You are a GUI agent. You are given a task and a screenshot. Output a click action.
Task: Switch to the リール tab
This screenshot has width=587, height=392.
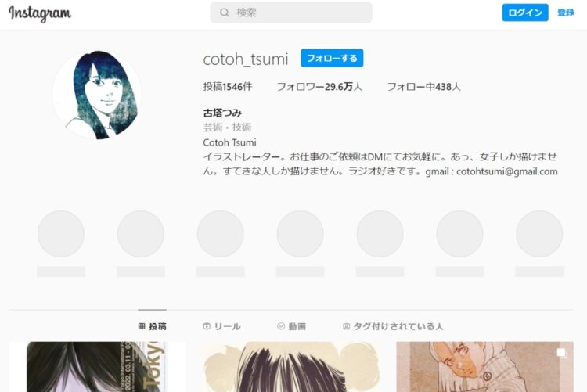[222, 326]
